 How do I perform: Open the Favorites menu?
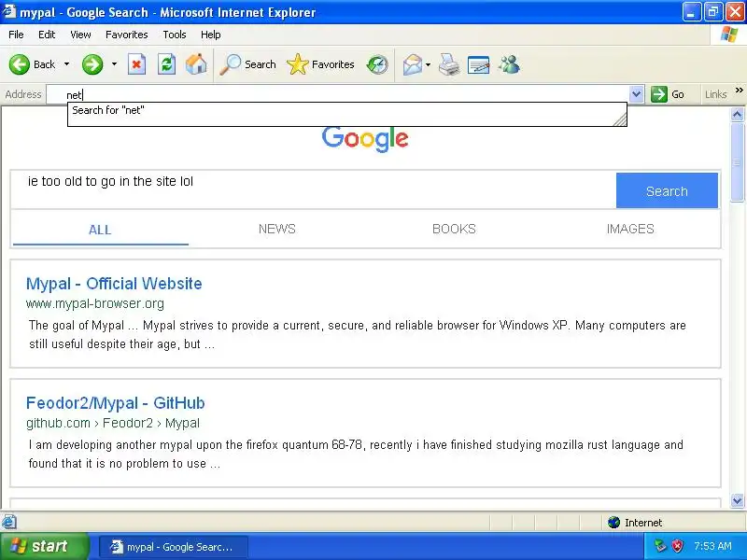tap(127, 35)
